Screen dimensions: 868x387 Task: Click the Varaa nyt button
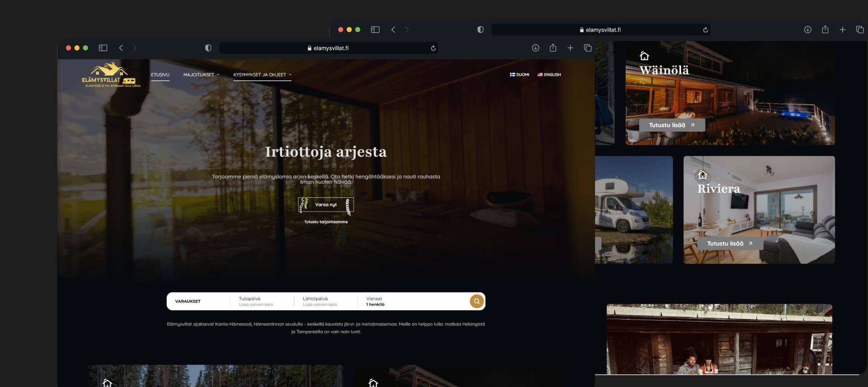tap(325, 205)
